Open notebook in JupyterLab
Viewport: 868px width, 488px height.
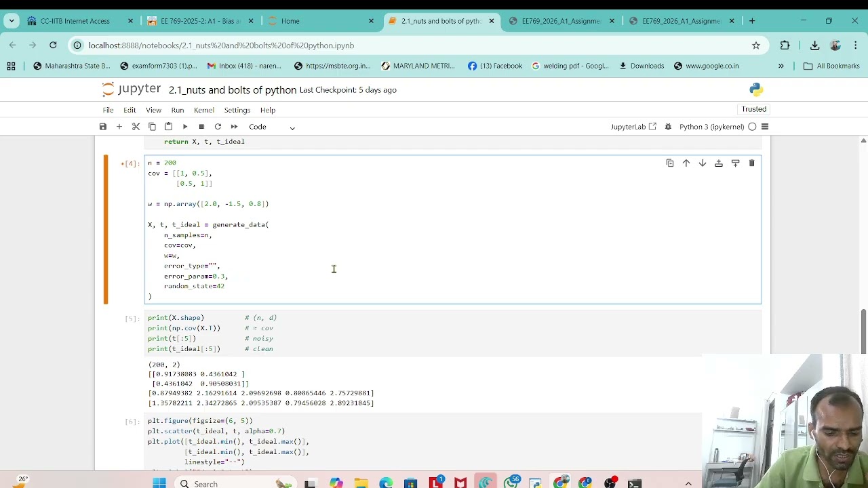(x=633, y=127)
